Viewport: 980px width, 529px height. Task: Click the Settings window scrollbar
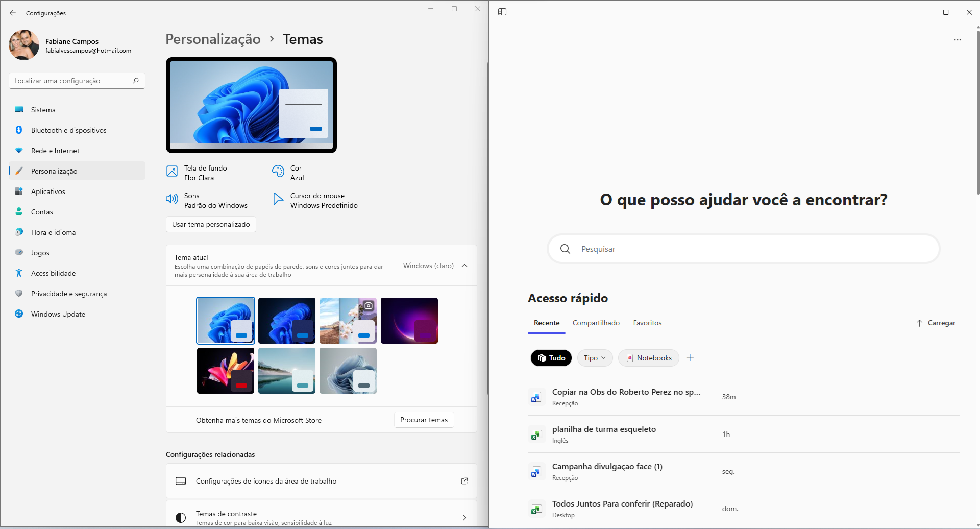[487, 229]
